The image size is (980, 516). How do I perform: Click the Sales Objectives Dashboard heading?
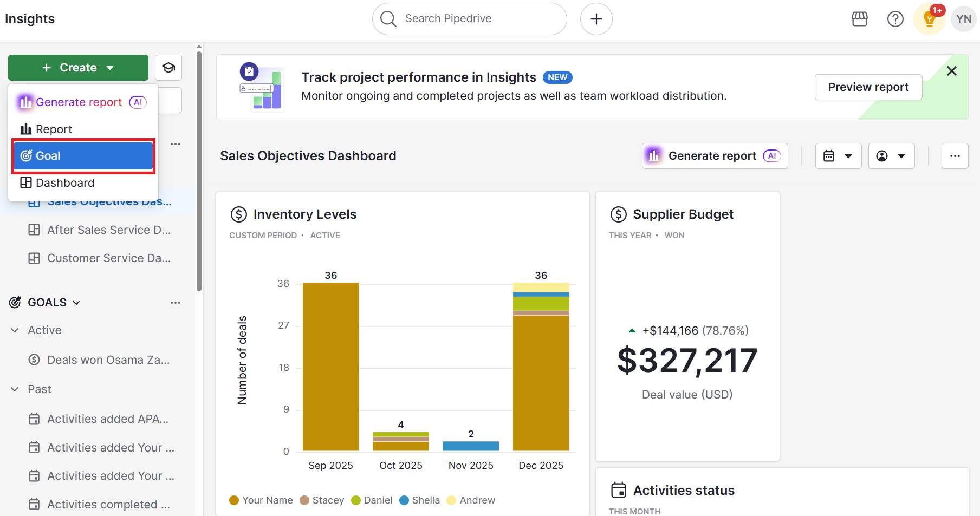(x=308, y=156)
